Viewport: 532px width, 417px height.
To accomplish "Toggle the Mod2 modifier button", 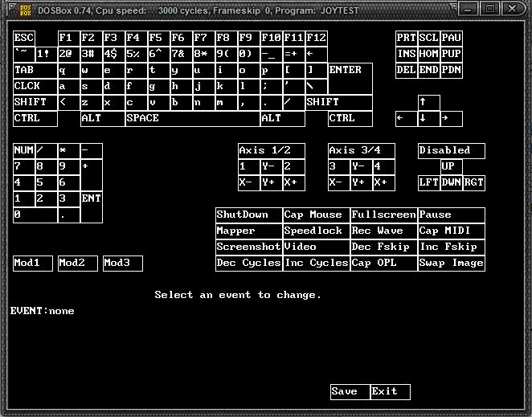I will (78, 263).
